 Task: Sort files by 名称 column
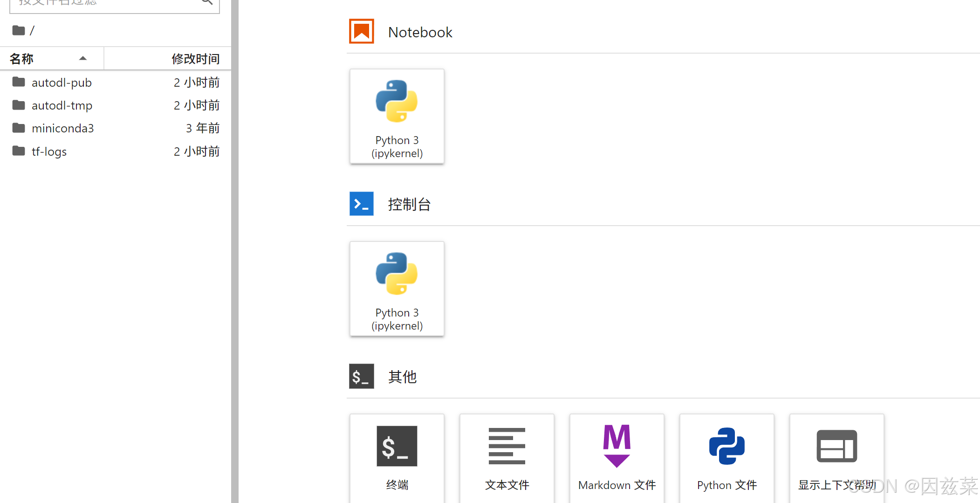click(x=52, y=59)
